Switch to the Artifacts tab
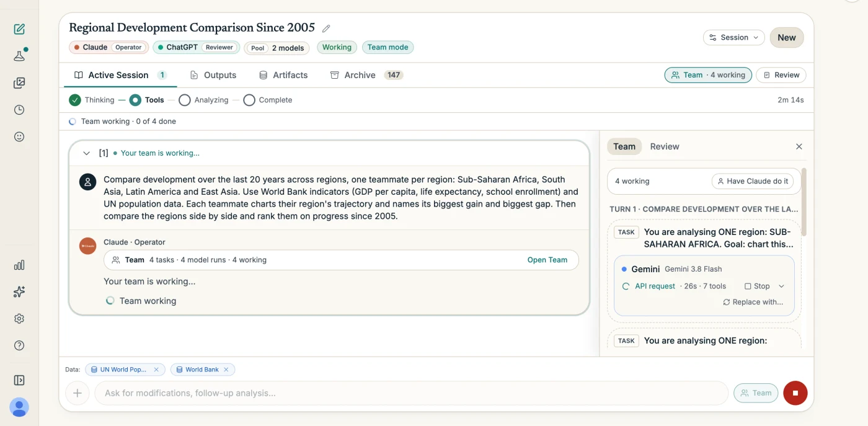Viewport: 868px width, 426px height. click(x=283, y=75)
